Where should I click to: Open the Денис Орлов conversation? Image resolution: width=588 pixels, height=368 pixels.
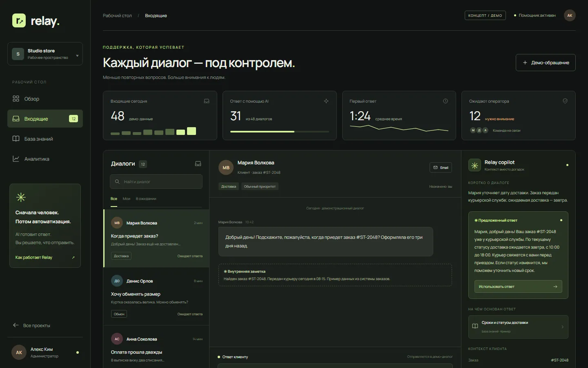pyautogui.click(x=156, y=296)
